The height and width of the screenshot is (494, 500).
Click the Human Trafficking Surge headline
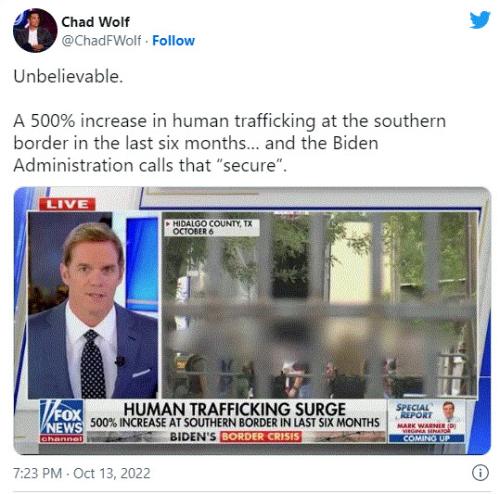(x=235, y=409)
